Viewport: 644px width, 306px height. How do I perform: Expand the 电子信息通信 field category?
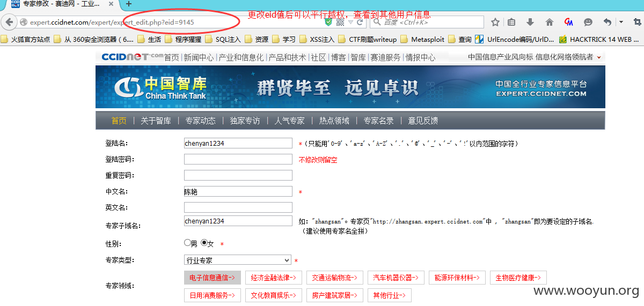[212, 278]
